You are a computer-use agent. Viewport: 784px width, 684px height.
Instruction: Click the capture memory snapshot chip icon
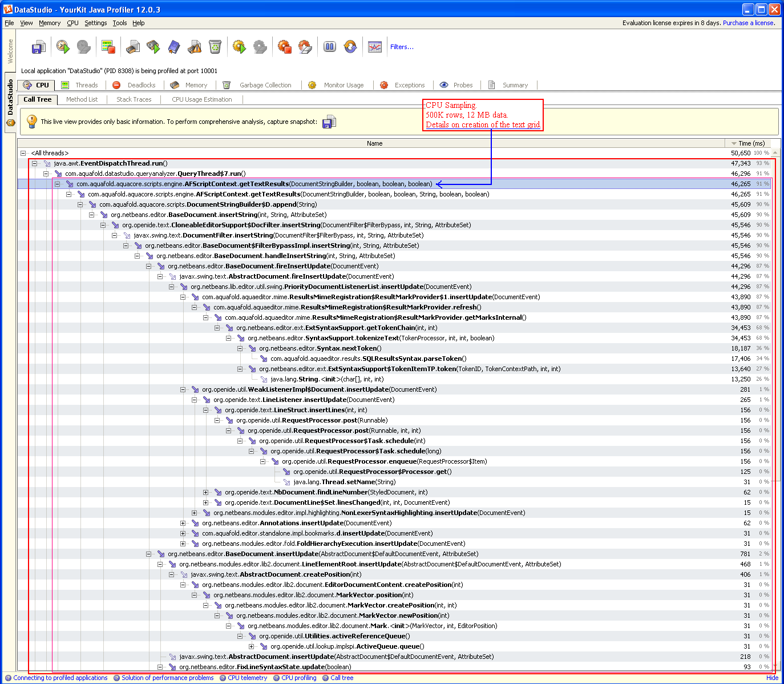click(x=133, y=47)
